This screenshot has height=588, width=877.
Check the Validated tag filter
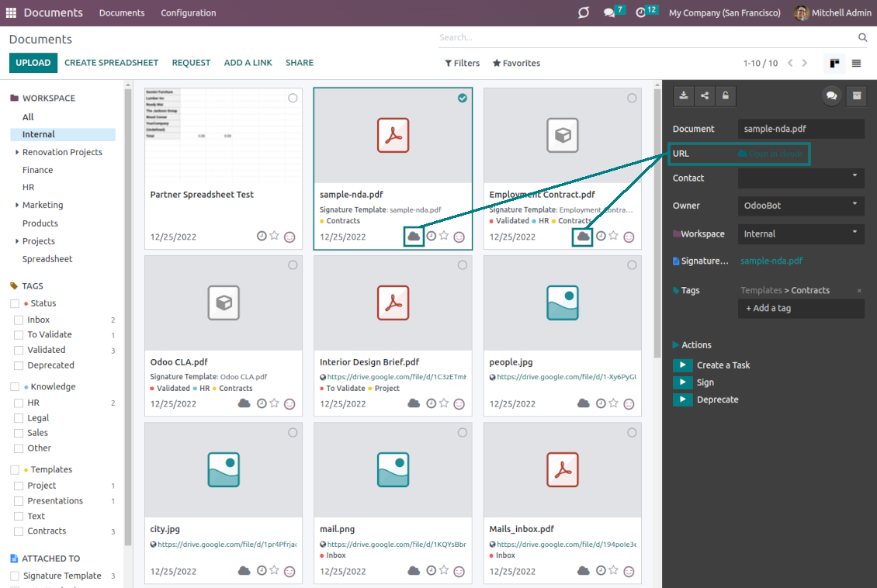pos(19,350)
